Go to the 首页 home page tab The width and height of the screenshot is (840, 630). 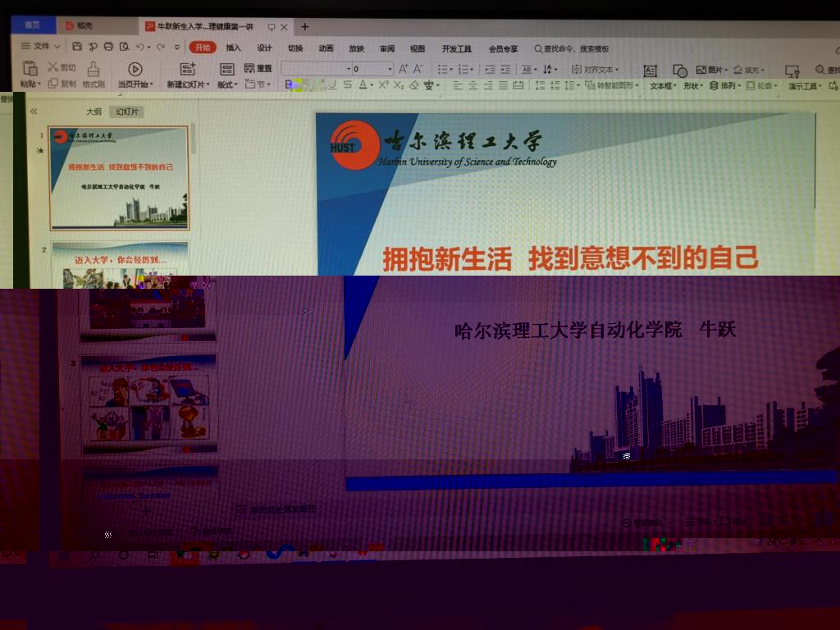pyautogui.click(x=33, y=25)
